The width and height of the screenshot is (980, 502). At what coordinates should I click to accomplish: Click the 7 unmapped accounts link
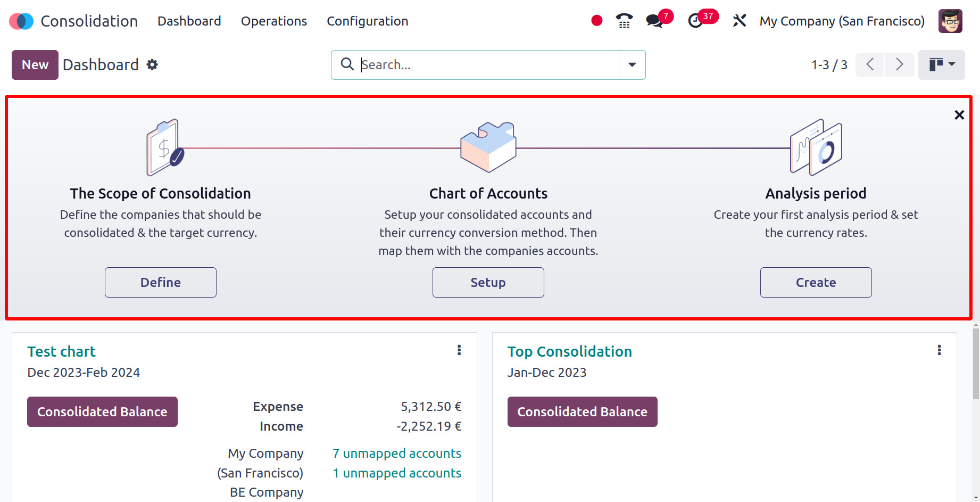coord(397,454)
